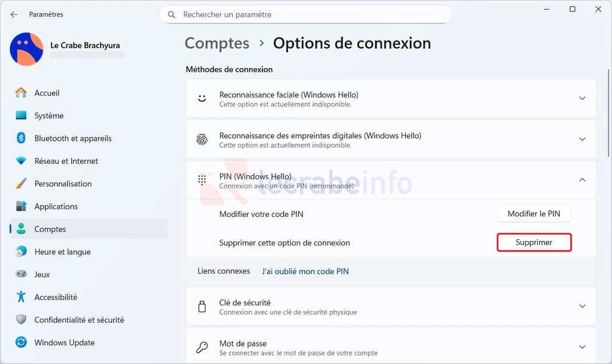Open the Réseau et Internet wifi icon
This screenshot has width=612, height=364.
click(21, 161)
